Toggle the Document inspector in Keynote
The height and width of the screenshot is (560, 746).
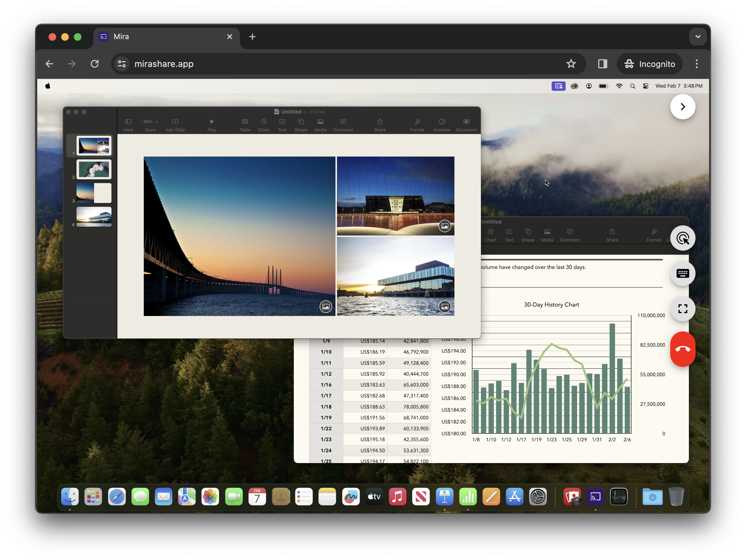[466, 122]
